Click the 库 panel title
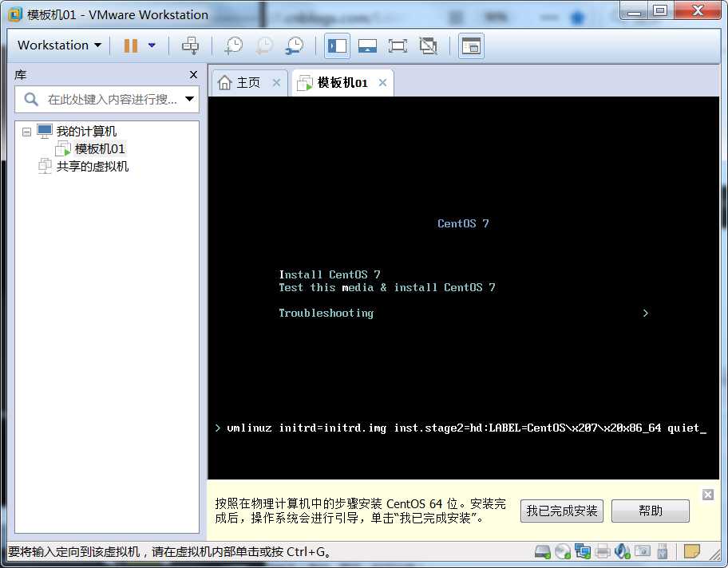Image resolution: width=728 pixels, height=568 pixels. pos(21,75)
